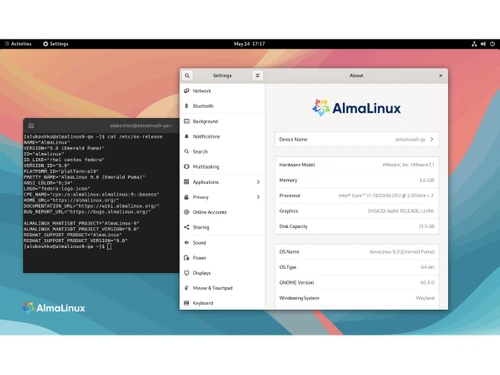Screen dimensions: 500x375
Task: Click the OS Name row
Action: (x=357, y=252)
